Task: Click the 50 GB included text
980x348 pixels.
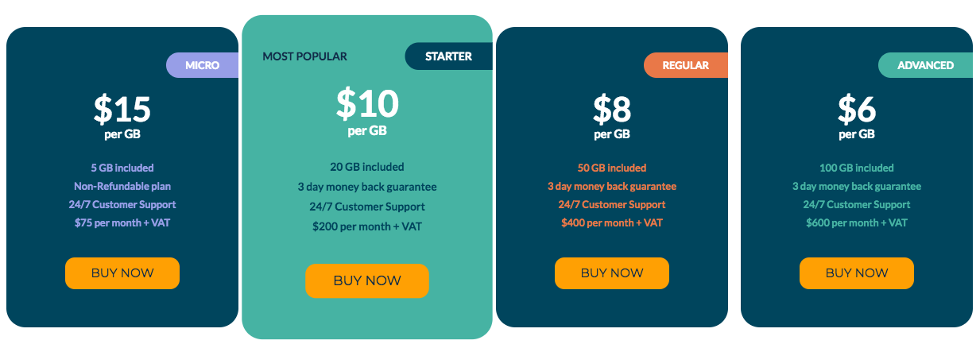Action: coord(612,168)
